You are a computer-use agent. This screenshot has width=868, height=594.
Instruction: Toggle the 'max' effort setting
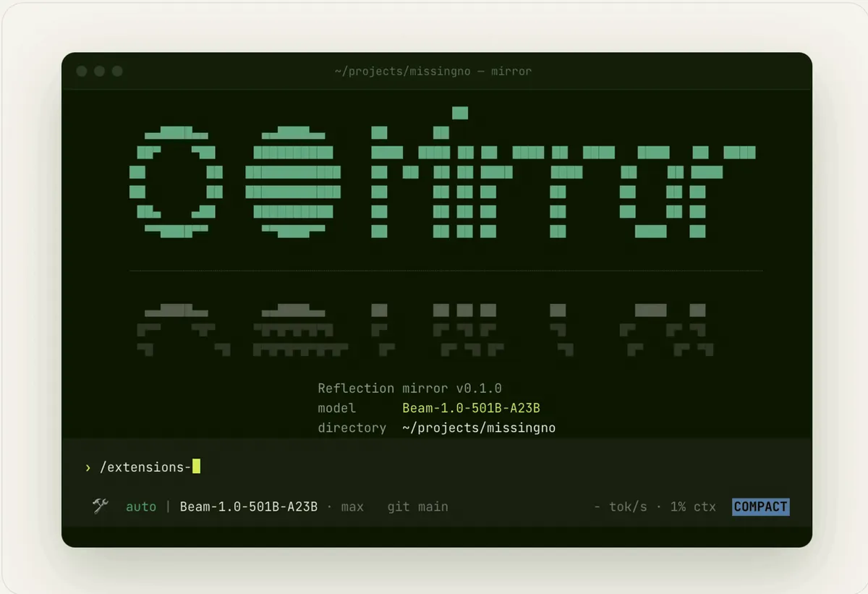click(352, 506)
